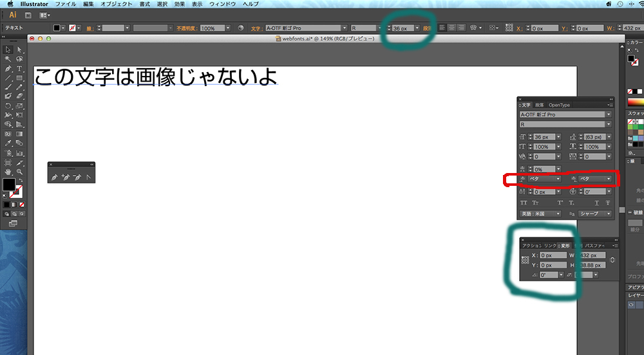Viewport: 644px width, 355px height.
Task: Choose Convert Anchor Point tool in floating panel
Action: tap(88, 177)
